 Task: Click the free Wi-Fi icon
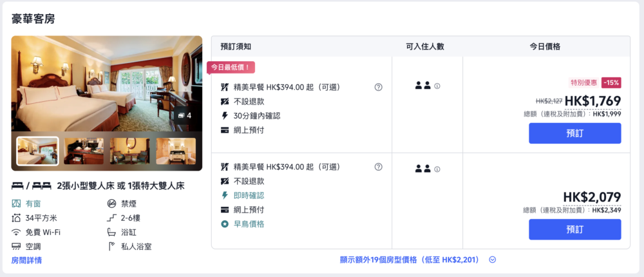pos(16,232)
